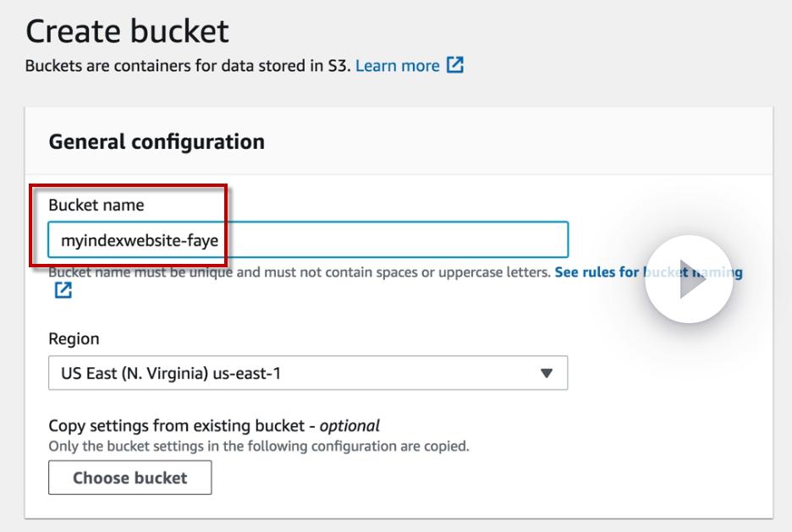Click the "Region" field label
The height and width of the screenshot is (532, 792).
(74, 338)
